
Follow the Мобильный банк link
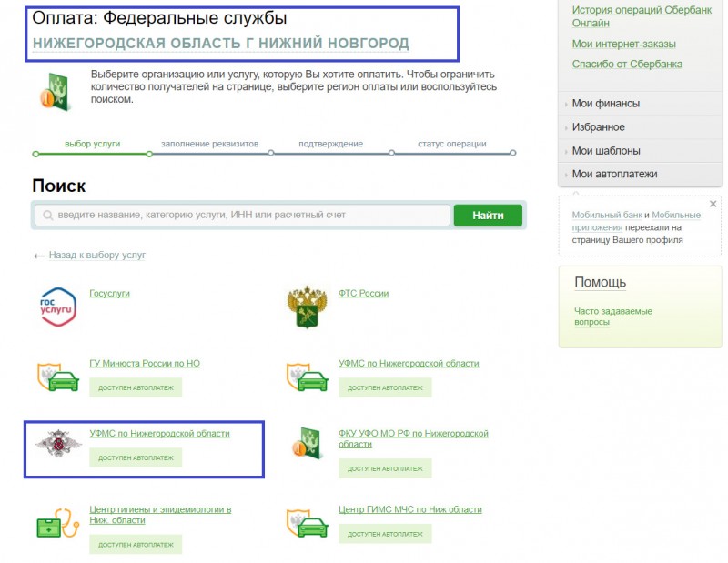[607, 215]
